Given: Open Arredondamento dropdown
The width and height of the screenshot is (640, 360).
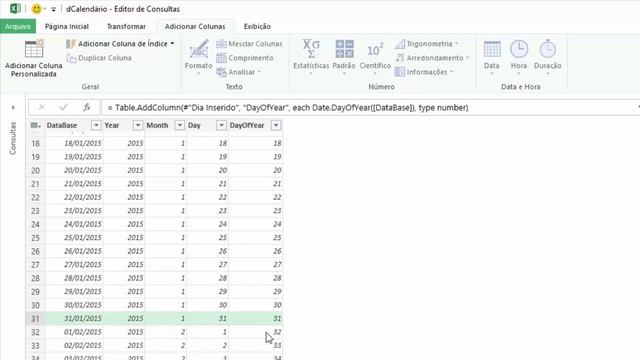Looking at the screenshot, I should point(432,58).
